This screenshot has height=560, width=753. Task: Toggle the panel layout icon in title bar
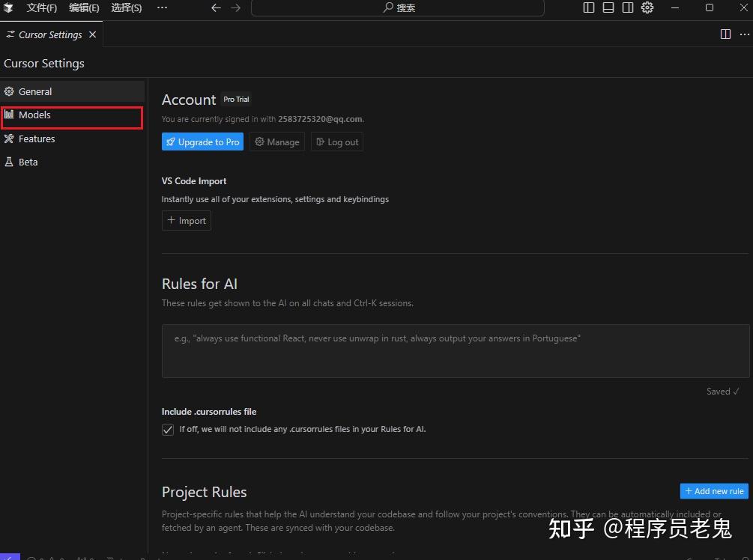coord(589,7)
